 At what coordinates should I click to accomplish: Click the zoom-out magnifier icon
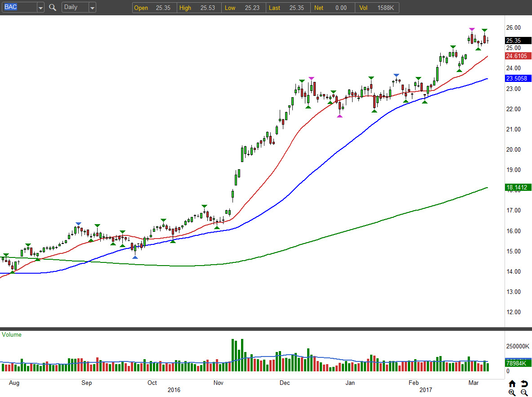(x=524, y=392)
